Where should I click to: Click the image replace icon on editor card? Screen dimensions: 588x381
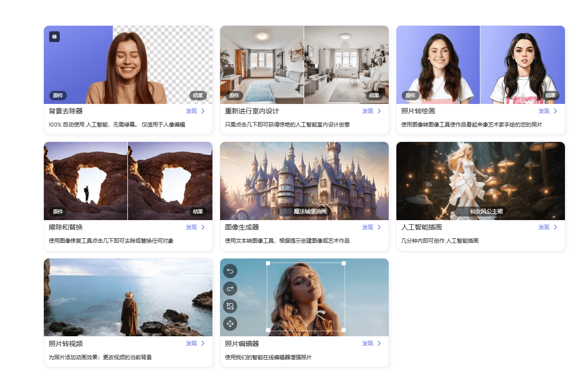[x=230, y=306]
